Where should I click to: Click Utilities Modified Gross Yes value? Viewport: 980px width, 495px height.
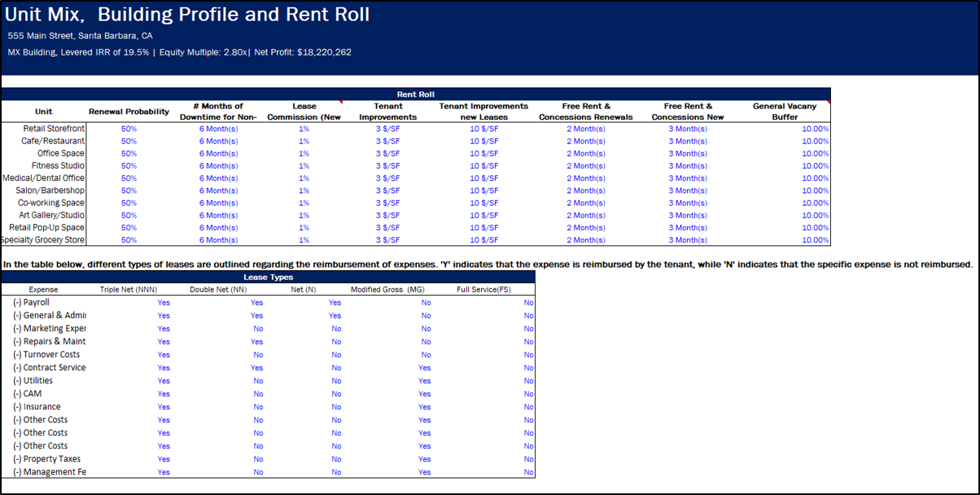point(424,381)
